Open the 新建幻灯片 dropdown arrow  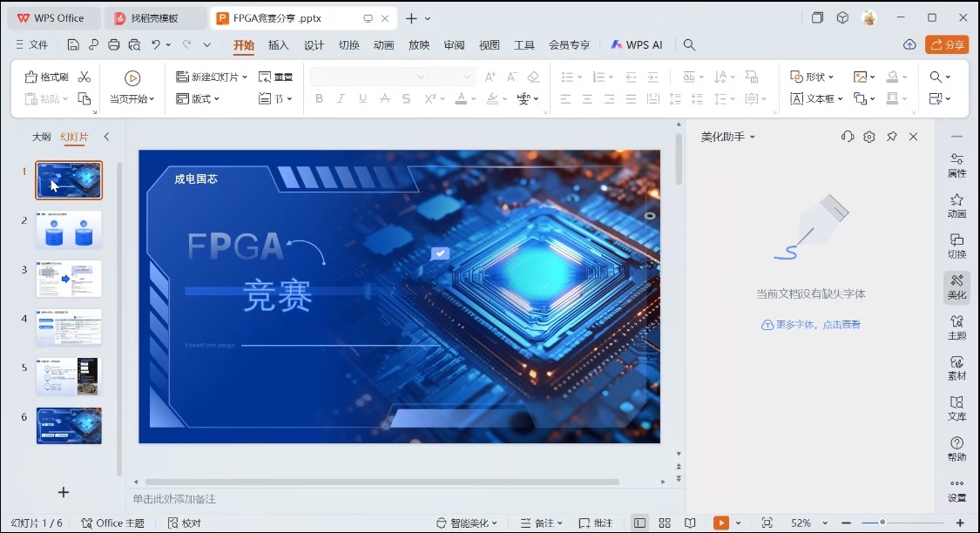point(245,77)
